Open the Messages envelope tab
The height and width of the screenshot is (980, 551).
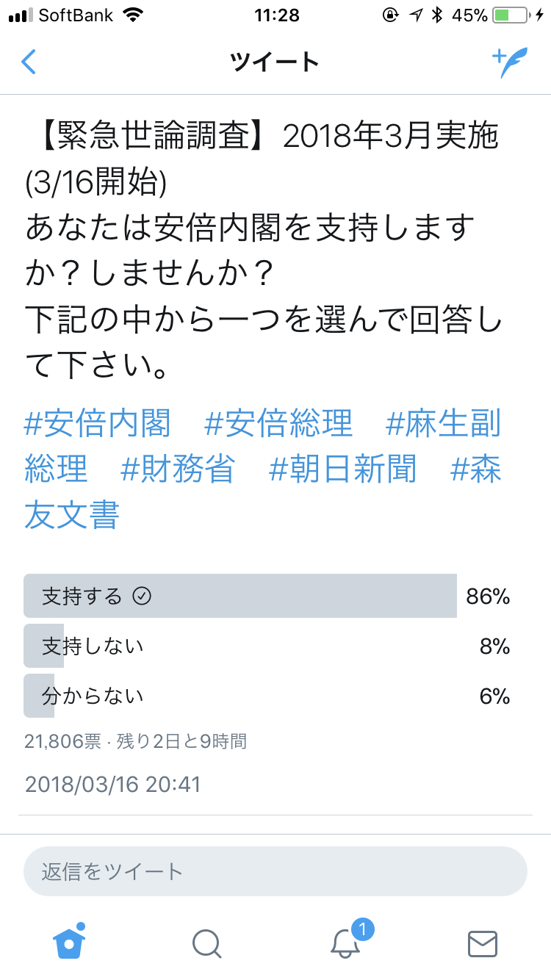point(483,943)
